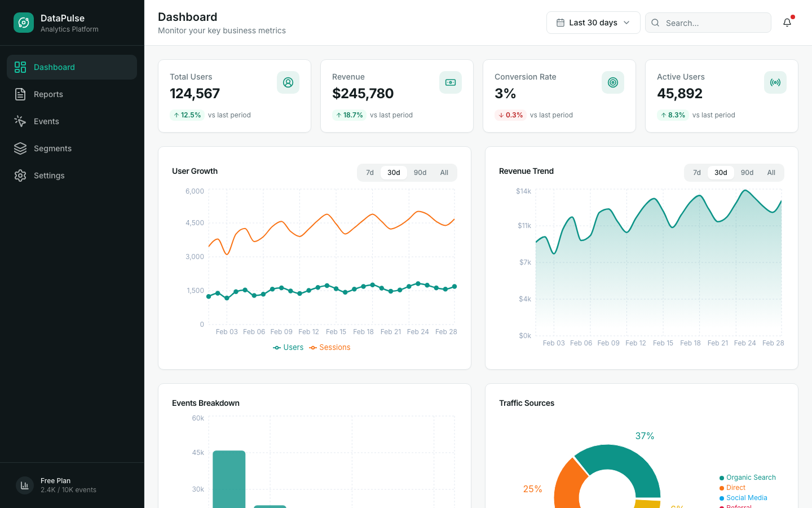Click the Events cursor icon
The height and width of the screenshot is (508, 812).
pyautogui.click(x=20, y=121)
